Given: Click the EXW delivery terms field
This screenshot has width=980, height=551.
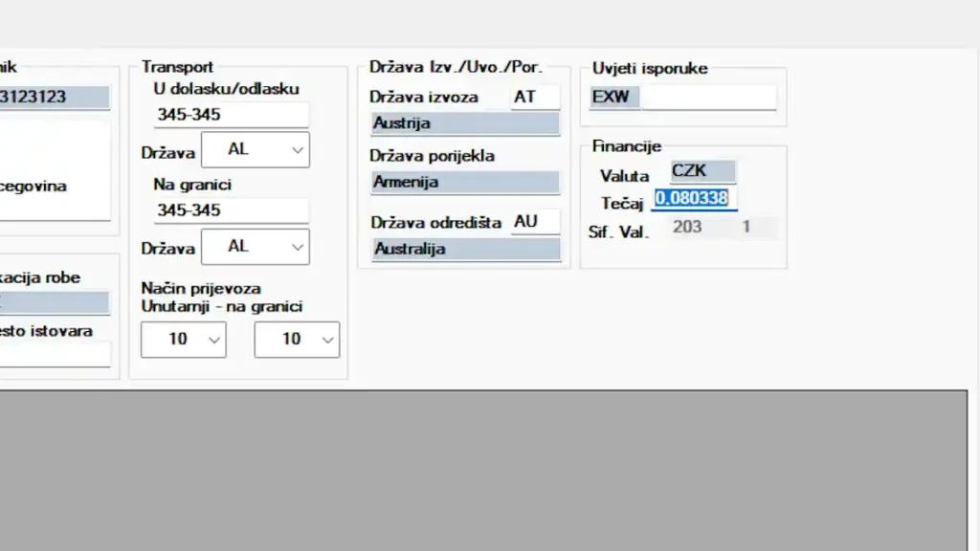Looking at the screenshot, I should (x=614, y=98).
